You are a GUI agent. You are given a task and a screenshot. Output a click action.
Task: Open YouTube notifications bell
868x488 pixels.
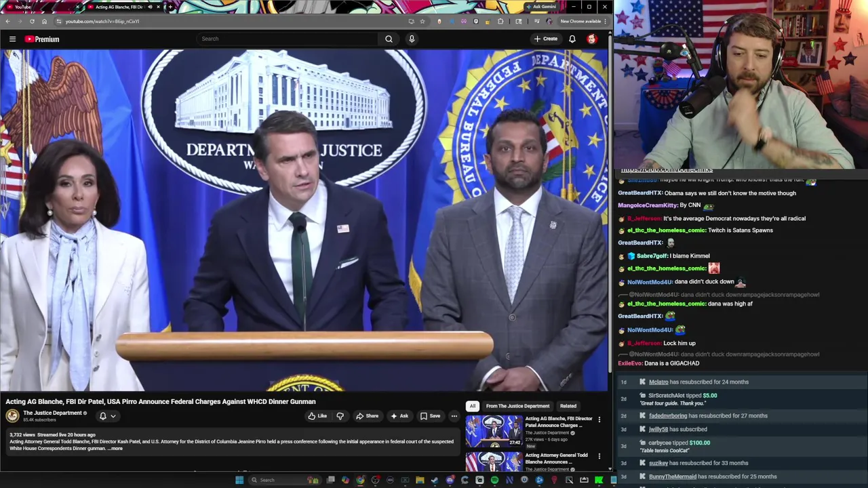tap(572, 39)
